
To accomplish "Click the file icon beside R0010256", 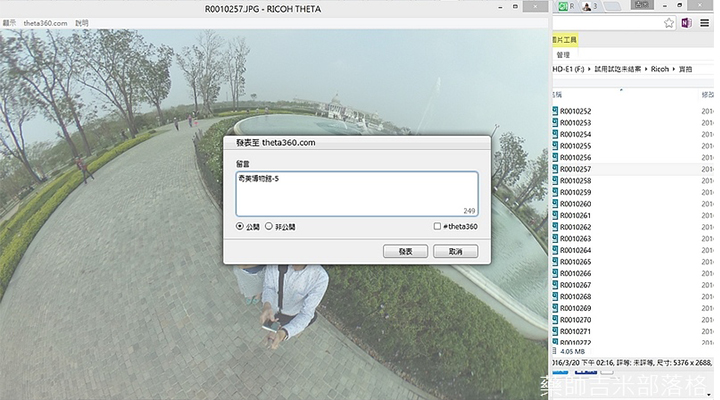I will click(555, 158).
